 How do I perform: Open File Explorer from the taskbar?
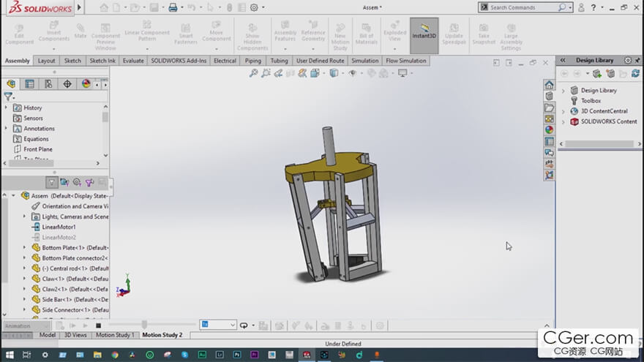coord(97,355)
